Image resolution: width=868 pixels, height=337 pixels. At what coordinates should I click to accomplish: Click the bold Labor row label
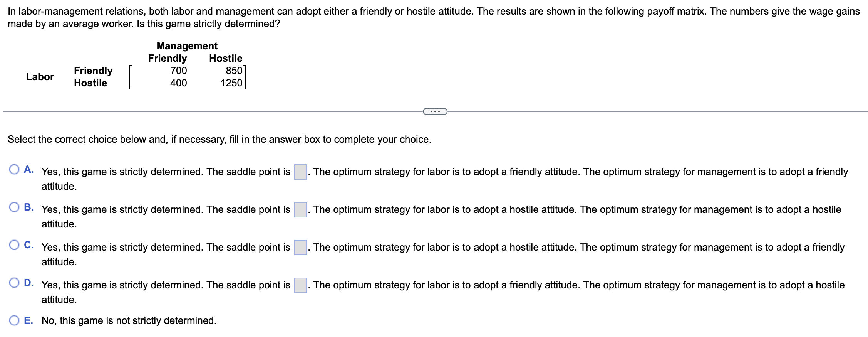point(40,77)
